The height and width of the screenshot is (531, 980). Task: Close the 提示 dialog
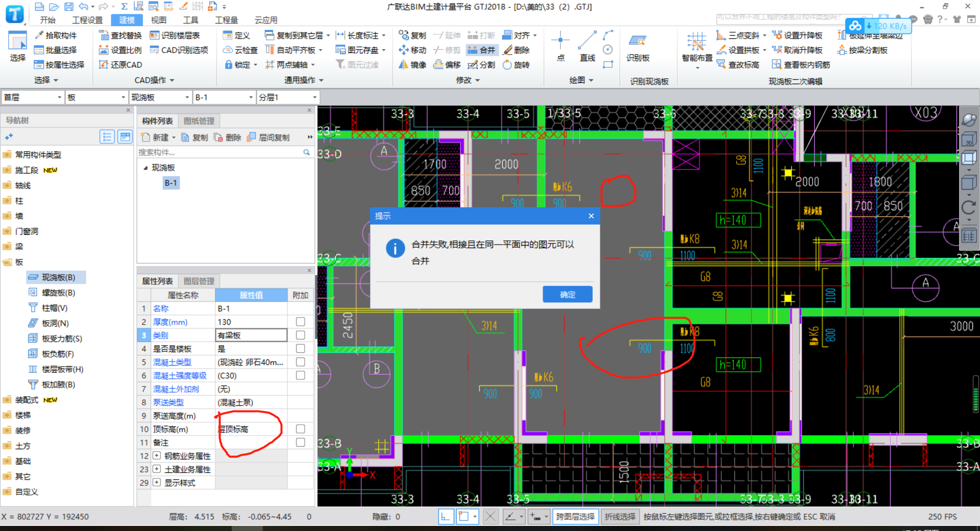(x=591, y=216)
